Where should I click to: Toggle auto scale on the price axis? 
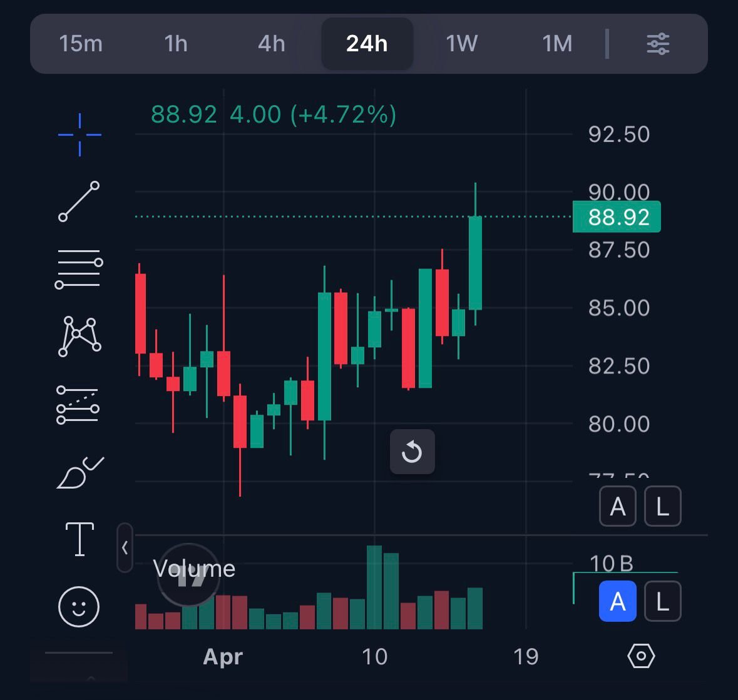[x=618, y=507]
